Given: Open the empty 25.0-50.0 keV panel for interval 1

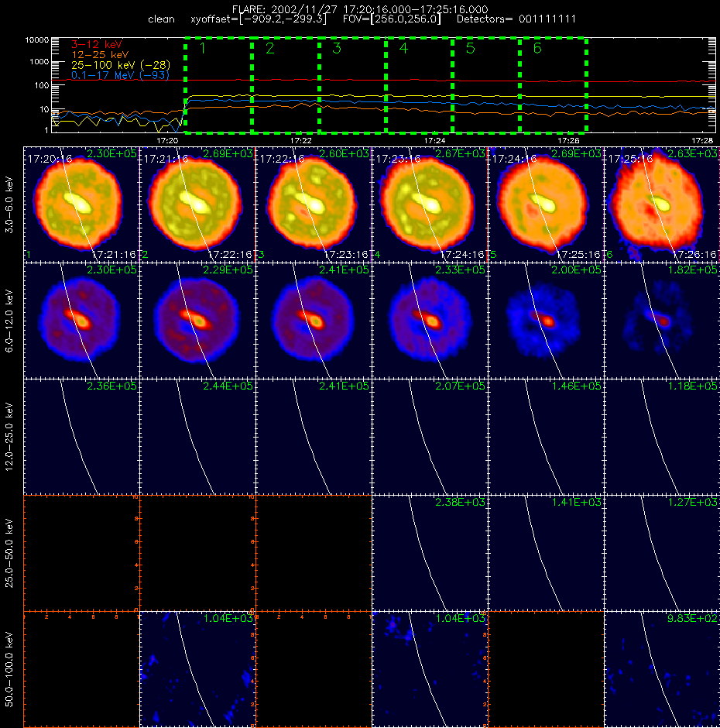Looking at the screenshot, I should (x=81, y=553).
